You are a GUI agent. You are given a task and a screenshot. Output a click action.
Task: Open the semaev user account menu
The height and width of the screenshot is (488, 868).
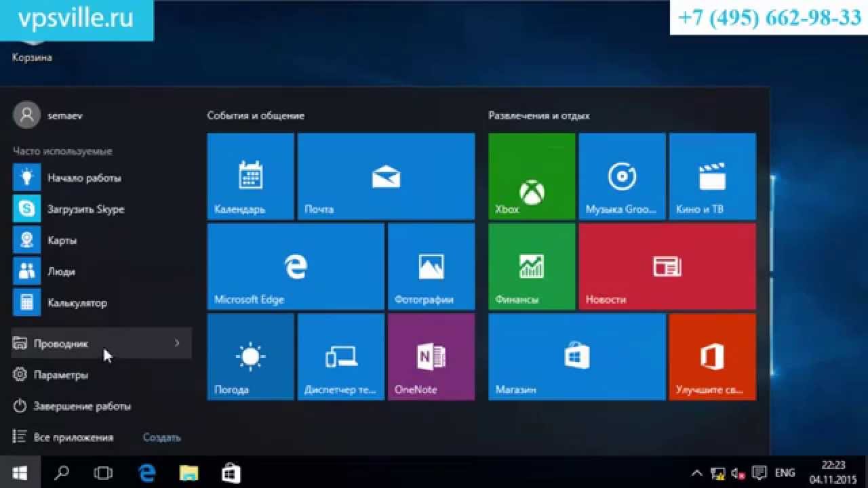[49, 115]
